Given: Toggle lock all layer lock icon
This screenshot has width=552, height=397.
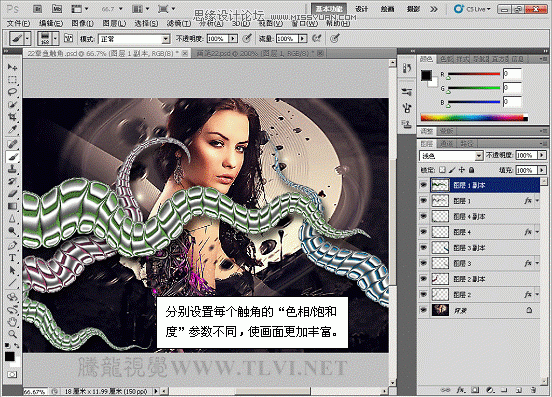Looking at the screenshot, I should pyautogui.click(x=471, y=170).
